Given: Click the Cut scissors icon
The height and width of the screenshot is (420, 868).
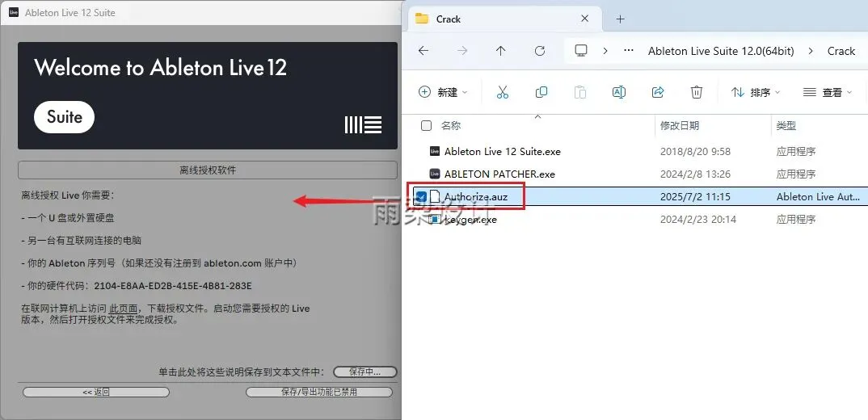Looking at the screenshot, I should 502,92.
